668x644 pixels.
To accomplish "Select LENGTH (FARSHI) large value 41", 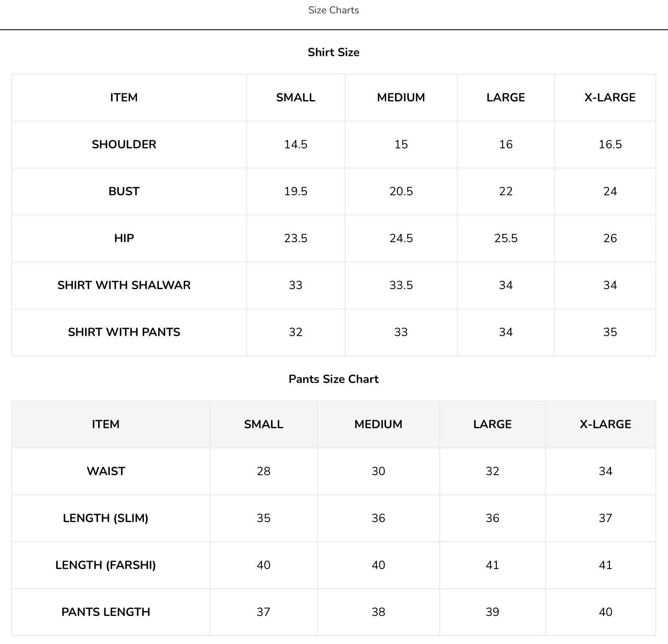I will tap(493, 565).
